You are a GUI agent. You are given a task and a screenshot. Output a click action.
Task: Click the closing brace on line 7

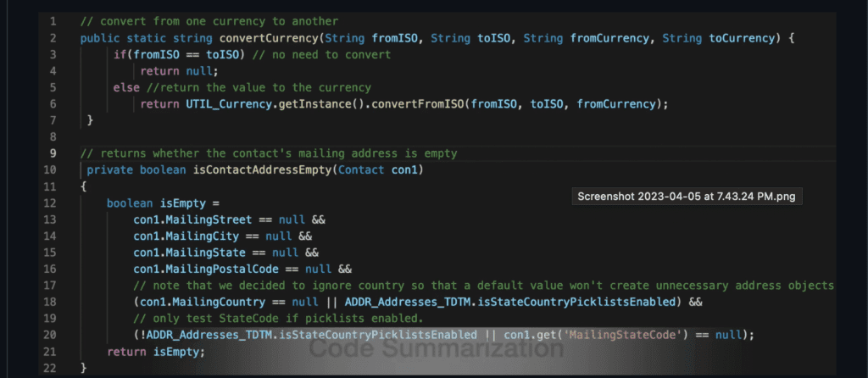click(90, 120)
